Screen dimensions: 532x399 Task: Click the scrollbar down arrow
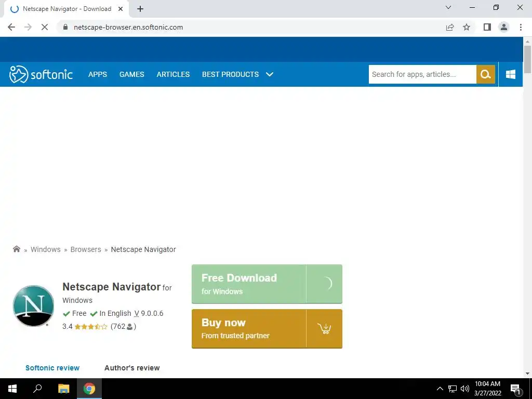[x=527, y=374]
